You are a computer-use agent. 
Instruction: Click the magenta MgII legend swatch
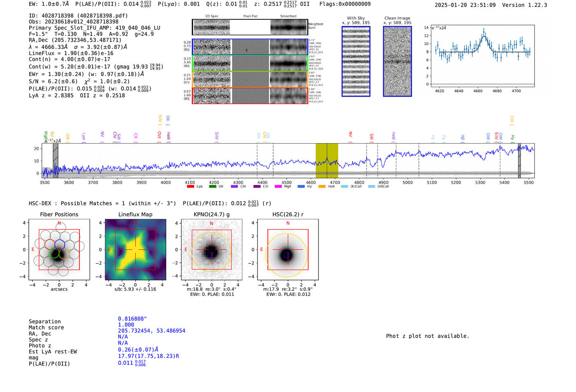pos(279,186)
